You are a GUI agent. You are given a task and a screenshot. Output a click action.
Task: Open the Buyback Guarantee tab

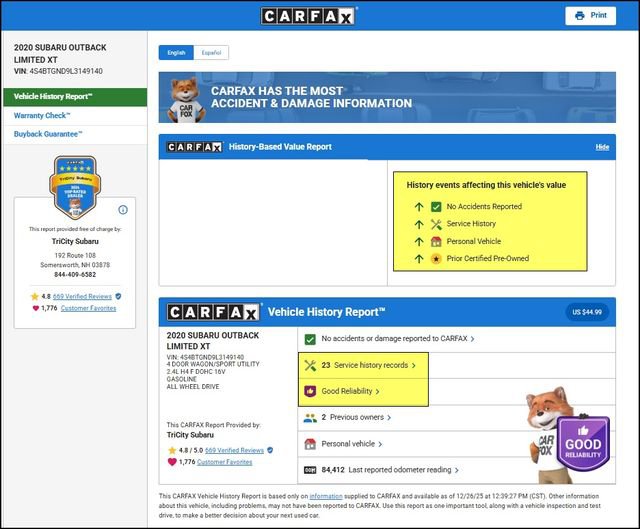[48, 134]
